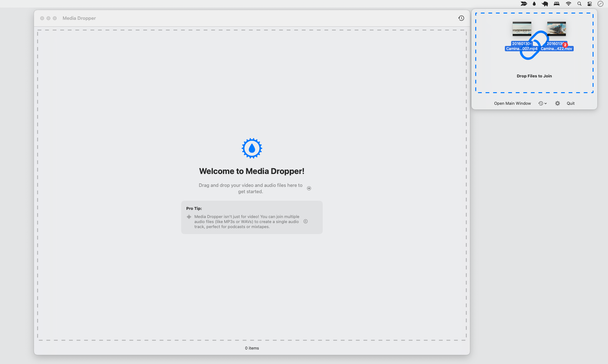Image resolution: width=608 pixels, height=364 pixels.
Task: Zoom the Media Dropper window
Action: (x=55, y=18)
